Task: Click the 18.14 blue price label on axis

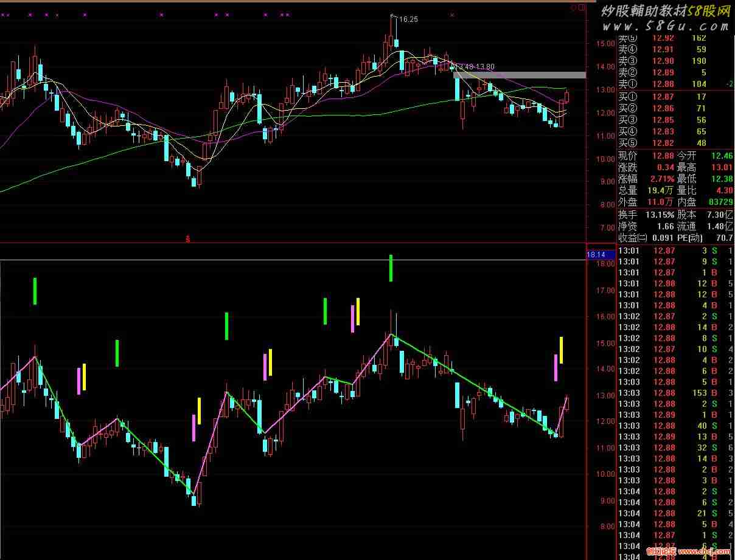Action: point(596,255)
